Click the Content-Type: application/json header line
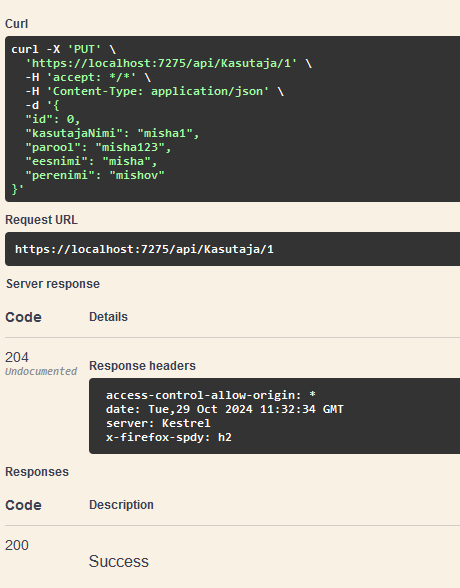The height and width of the screenshot is (588, 460). (x=154, y=91)
